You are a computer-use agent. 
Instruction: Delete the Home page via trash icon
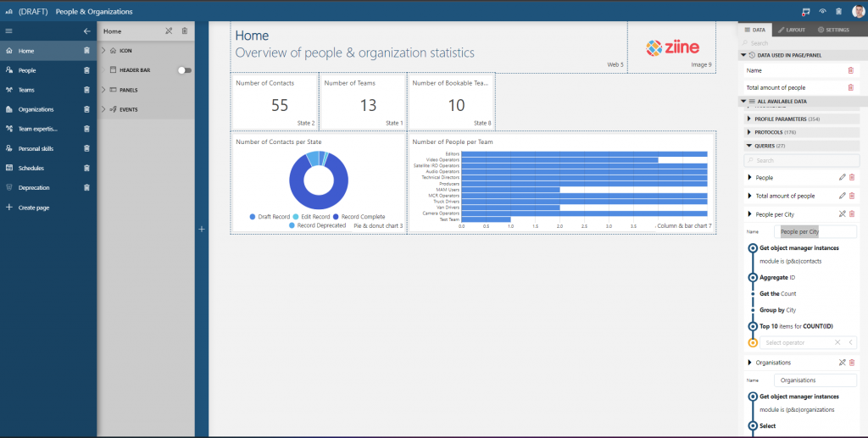[x=86, y=50]
